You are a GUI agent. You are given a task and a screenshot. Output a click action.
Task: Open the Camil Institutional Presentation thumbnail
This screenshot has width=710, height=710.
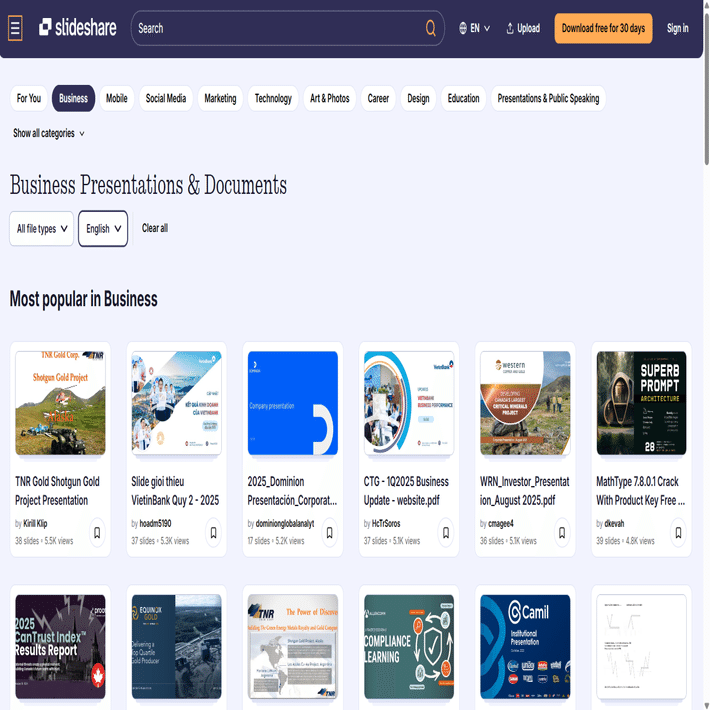525,647
